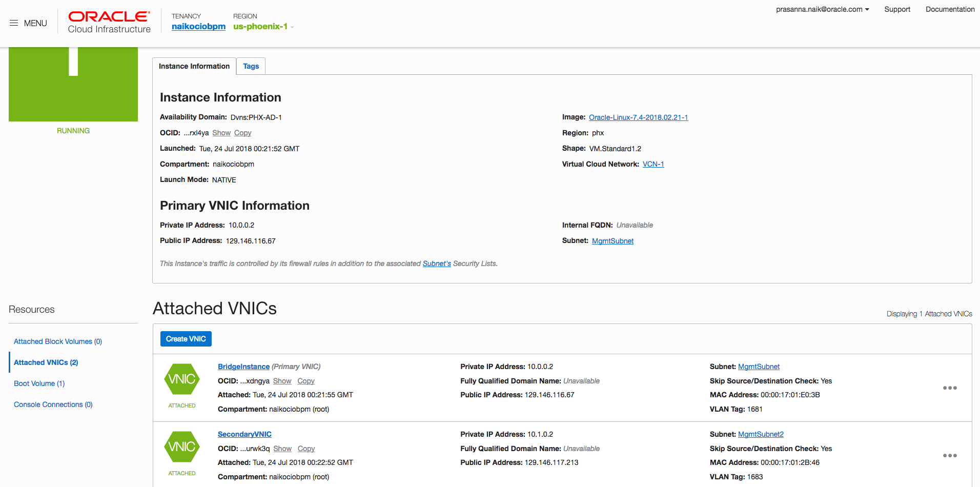Open Attached Block Volumes resource
This screenshot has height=487, width=980.
(x=58, y=342)
